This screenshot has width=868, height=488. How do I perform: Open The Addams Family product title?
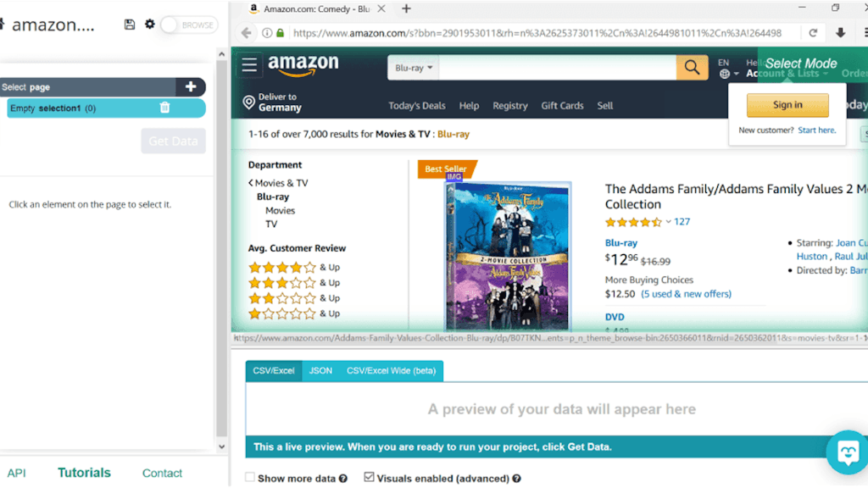point(737,197)
